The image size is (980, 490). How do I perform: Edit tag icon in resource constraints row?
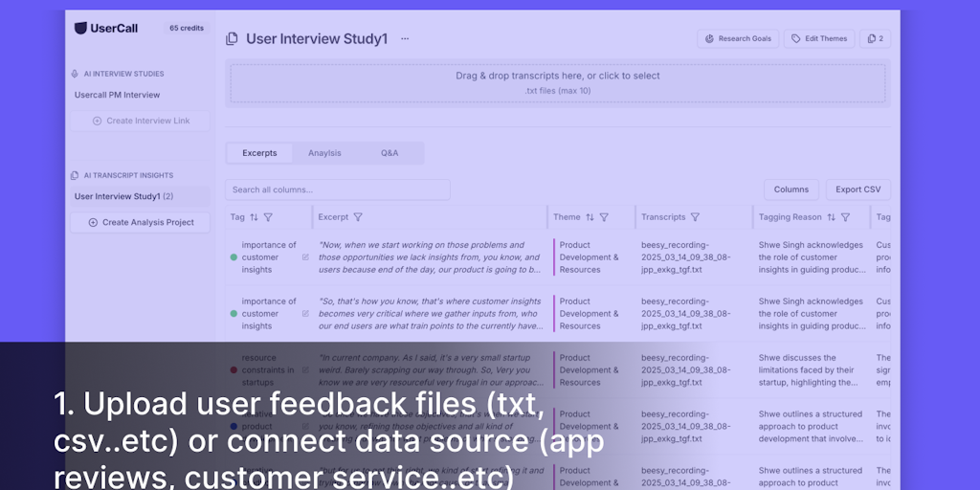tap(305, 370)
